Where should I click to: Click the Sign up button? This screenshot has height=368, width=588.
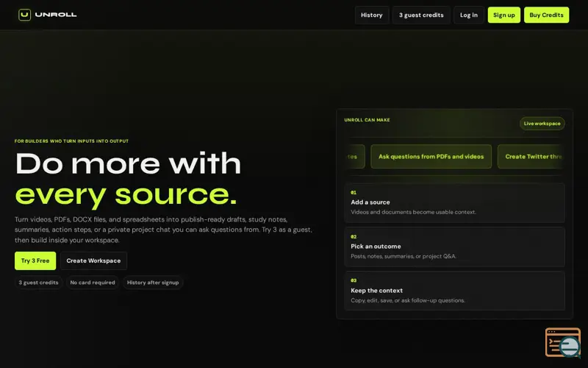click(x=504, y=15)
